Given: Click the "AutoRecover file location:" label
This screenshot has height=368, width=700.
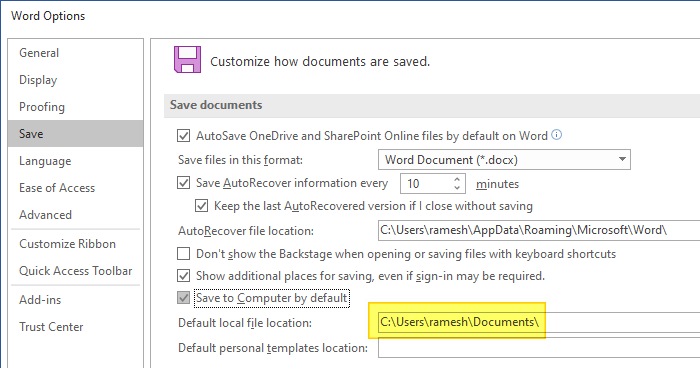Looking at the screenshot, I should pyautogui.click(x=246, y=231).
